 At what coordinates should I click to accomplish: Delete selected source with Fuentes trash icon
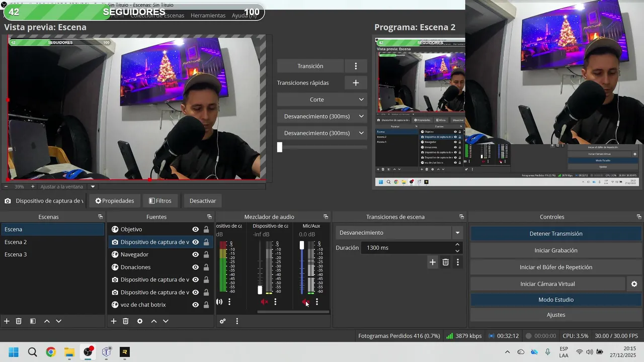click(126, 321)
